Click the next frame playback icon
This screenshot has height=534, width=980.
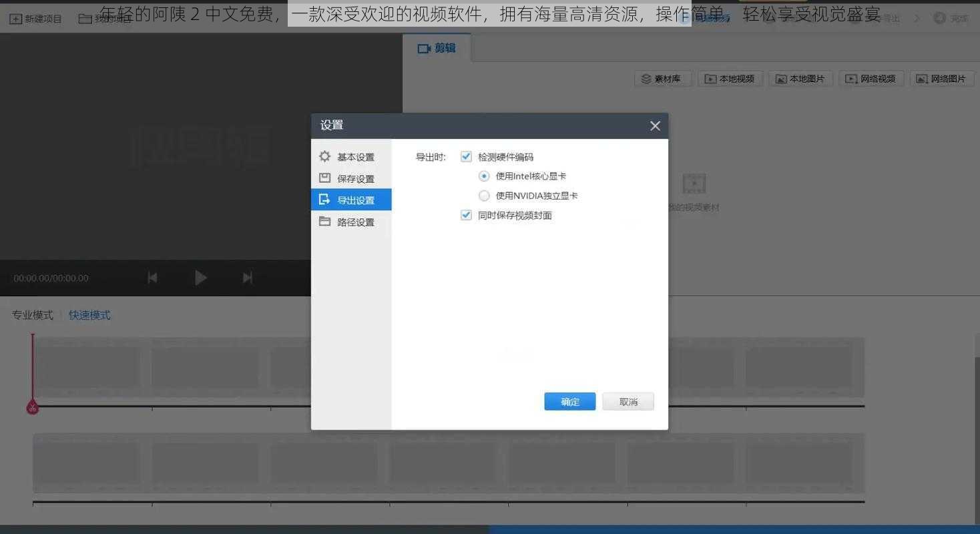click(x=248, y=278)
